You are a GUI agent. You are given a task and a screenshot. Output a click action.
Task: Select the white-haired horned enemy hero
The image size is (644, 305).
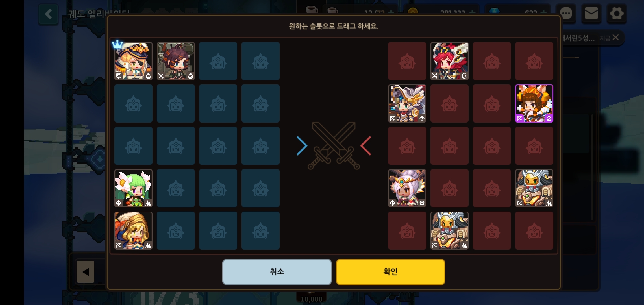(x=407, y=188)
